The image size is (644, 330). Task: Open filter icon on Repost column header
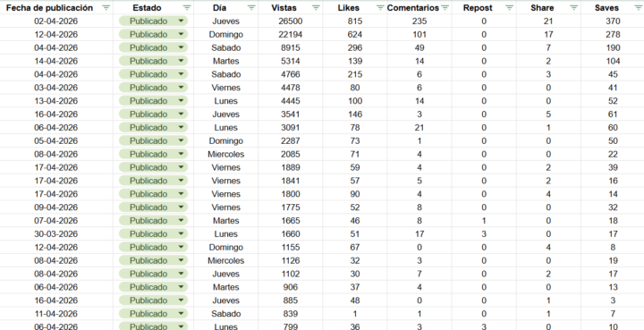point(509,8)
